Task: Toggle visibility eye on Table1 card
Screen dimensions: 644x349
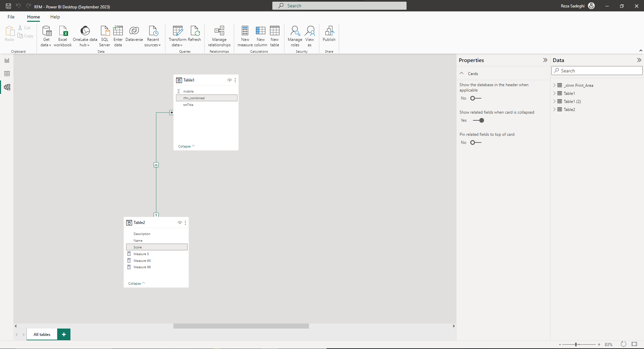Action: click(229, 80)
